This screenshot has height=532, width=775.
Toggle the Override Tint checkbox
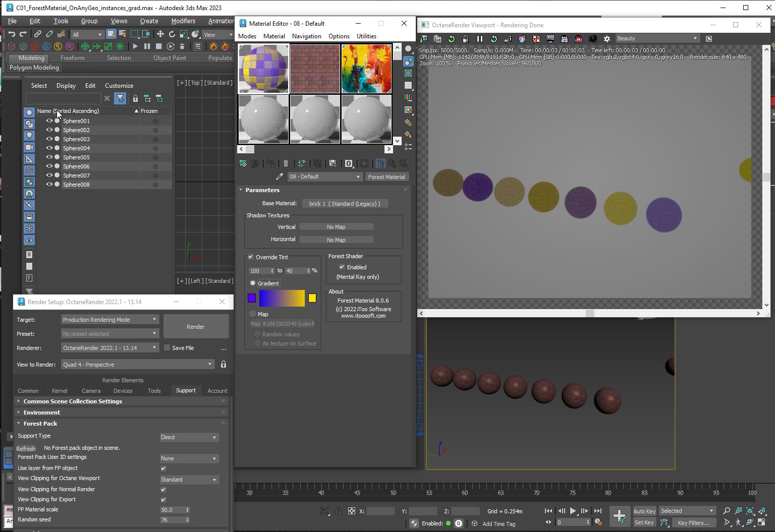click(x=251, y=257)
